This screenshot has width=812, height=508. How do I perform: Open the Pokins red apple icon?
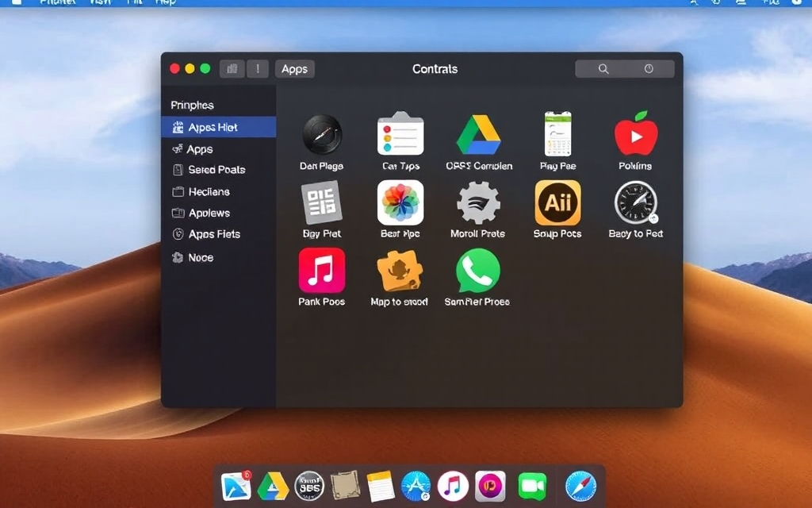pyautogui.click(x=636, y=133)
